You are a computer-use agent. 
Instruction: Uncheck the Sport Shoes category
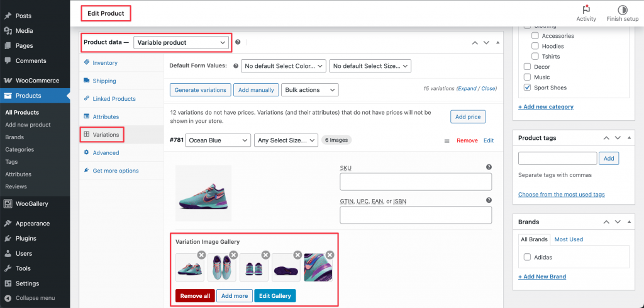528,88
